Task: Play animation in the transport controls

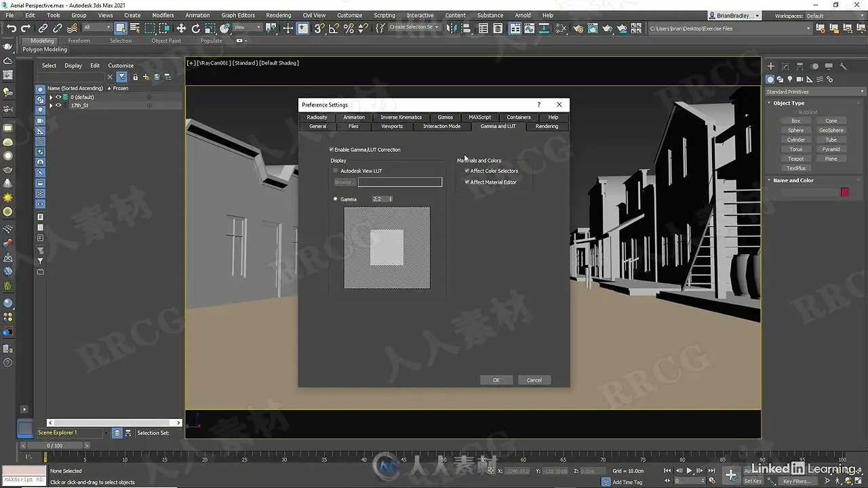Action: click(x=690, y=470)
